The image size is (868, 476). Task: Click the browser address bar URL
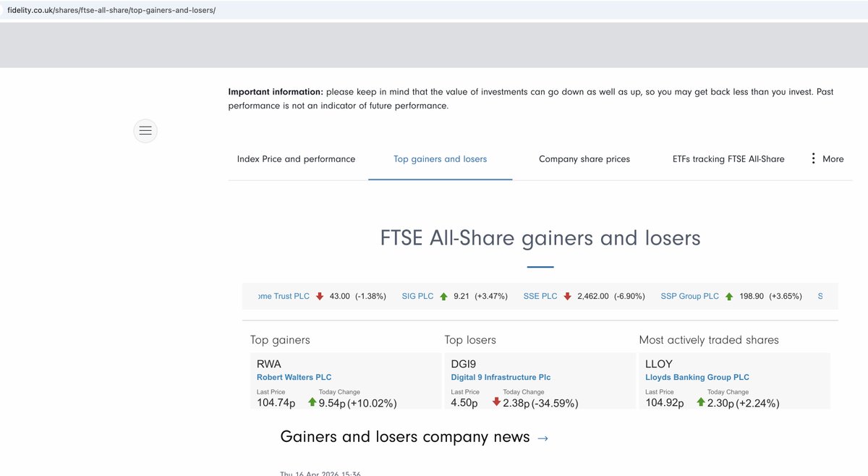111,10
